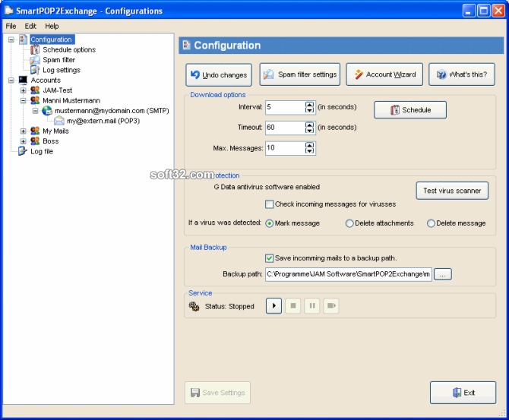Click the Configuration tree node icon

23,39
